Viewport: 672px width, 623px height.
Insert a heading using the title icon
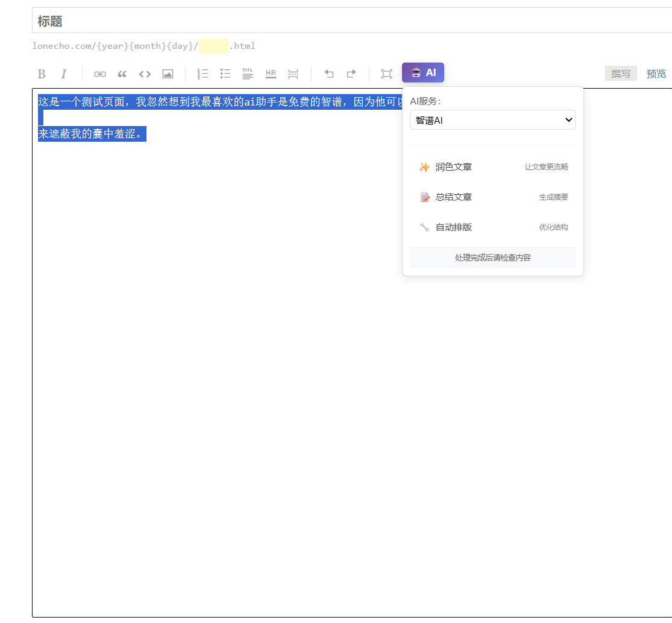click(248, 74)
